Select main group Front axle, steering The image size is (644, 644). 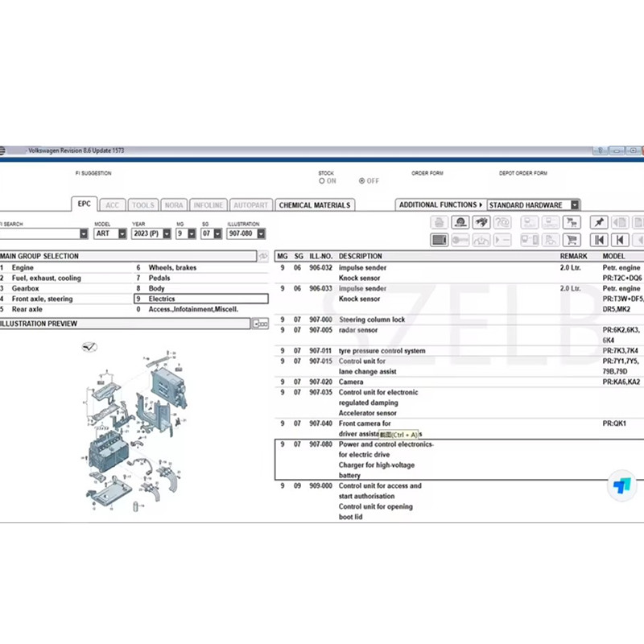pyautogui.click(x=66, y=299)
